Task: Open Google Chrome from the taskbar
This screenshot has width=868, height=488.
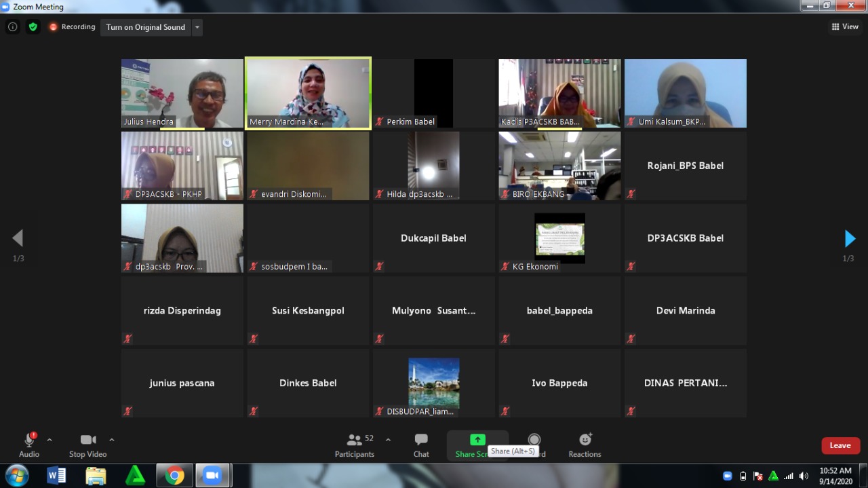Action: [174, 475]
